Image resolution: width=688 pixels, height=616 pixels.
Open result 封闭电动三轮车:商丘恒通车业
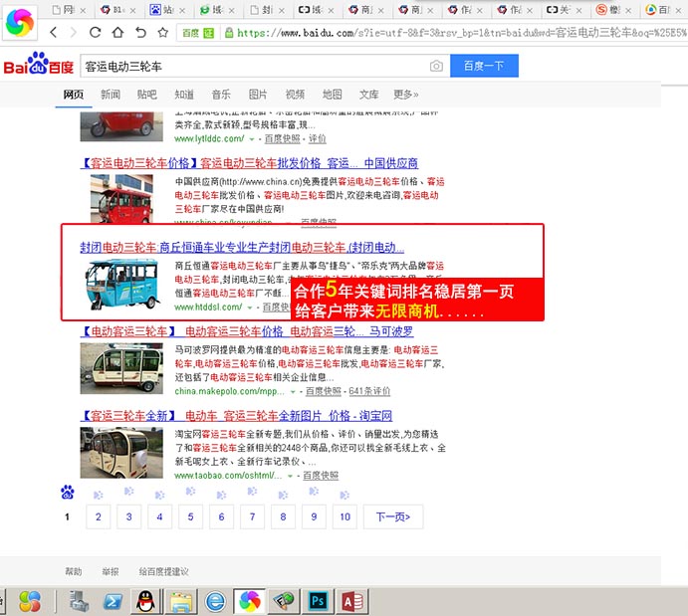pos(242,247)
